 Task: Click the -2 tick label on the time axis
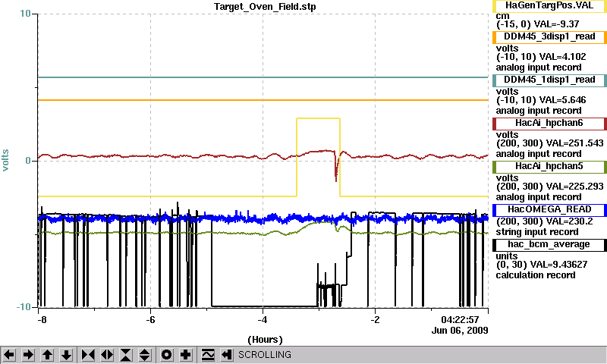[x=375, y=320]
